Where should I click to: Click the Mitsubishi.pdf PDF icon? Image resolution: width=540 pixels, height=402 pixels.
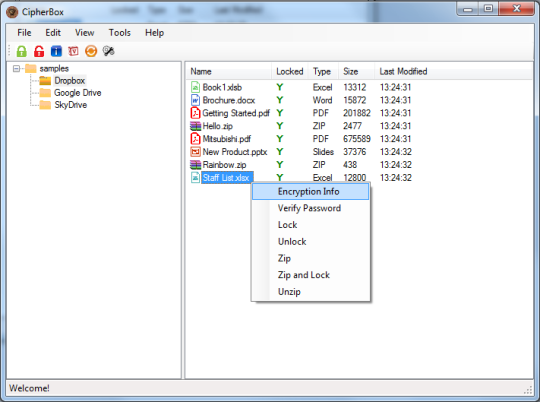[195, 138]
